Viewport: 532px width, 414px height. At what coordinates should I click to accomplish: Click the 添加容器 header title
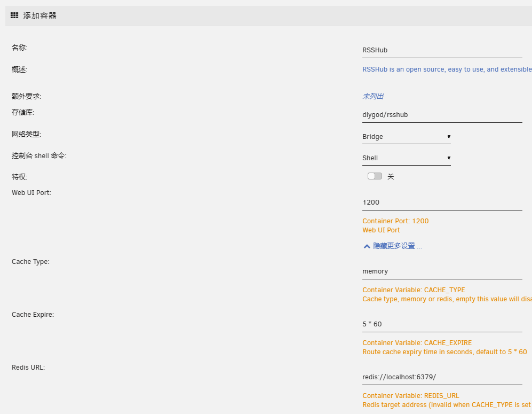(40, 15)
